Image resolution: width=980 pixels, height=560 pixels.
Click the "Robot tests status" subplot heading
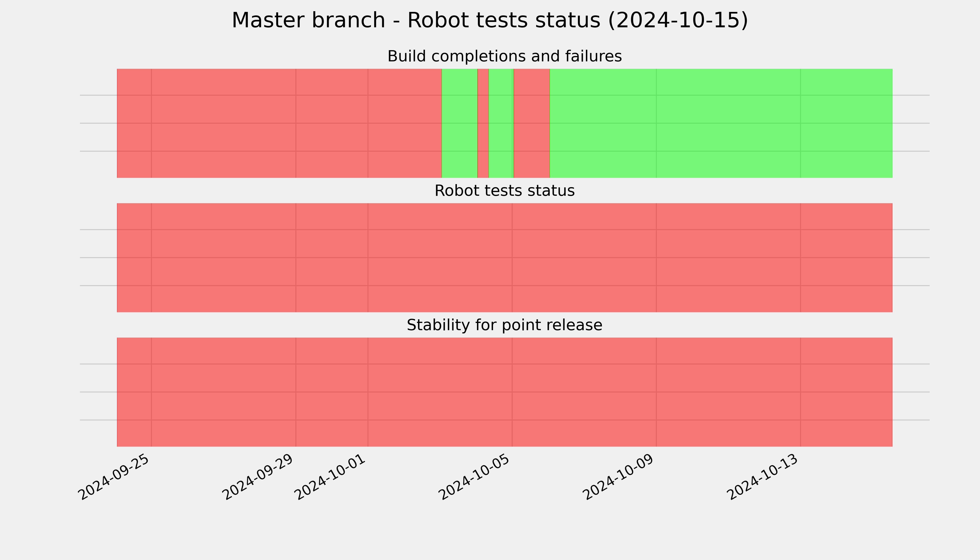click(504, 191)
